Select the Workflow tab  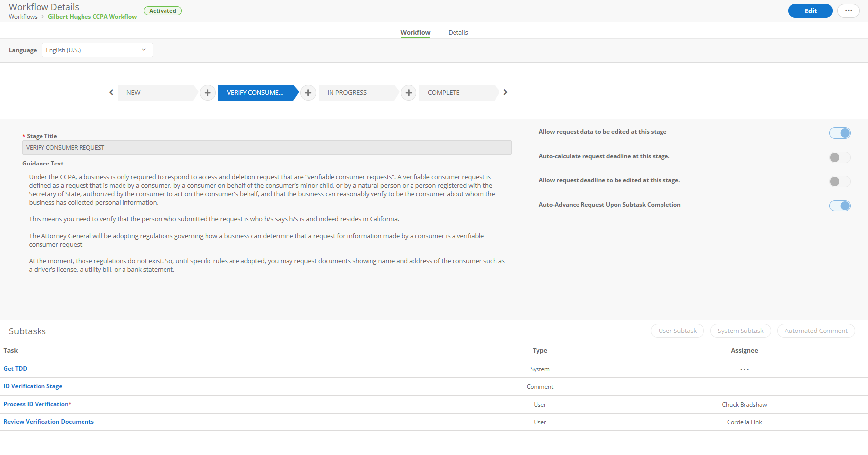pyautogui.click(x=415, y=32)
